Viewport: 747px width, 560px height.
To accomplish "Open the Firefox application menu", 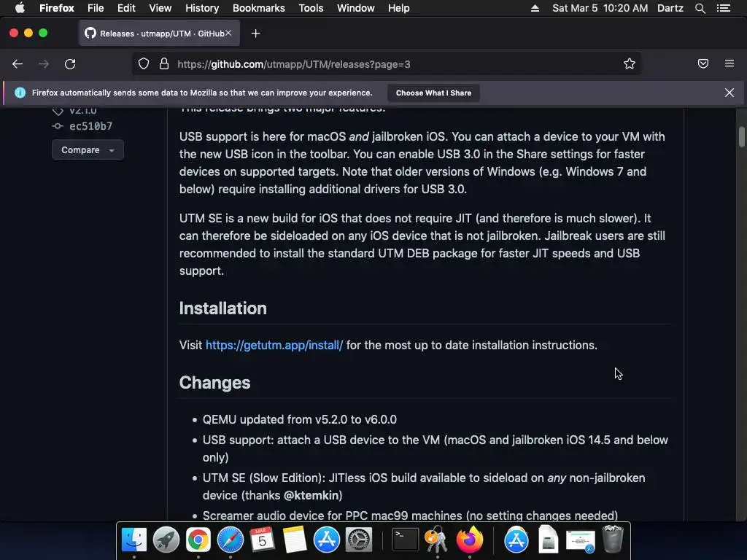I will coord(57,8).
